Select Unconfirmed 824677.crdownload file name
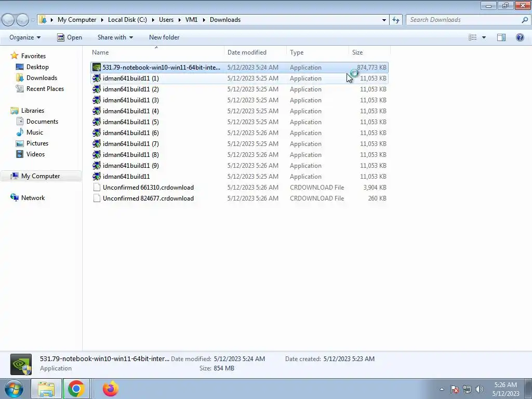The width and height of the screenshot is (532, 399). (x=148, y=198)
